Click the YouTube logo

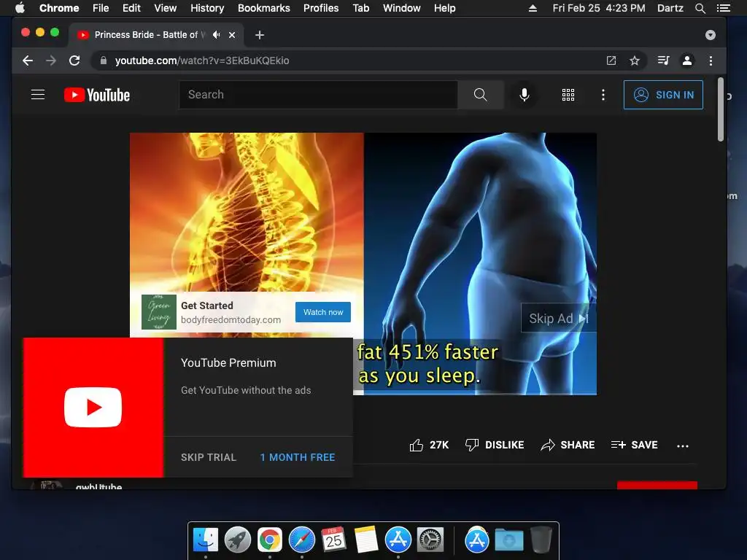pyautogui.click(x=97, y=95)
